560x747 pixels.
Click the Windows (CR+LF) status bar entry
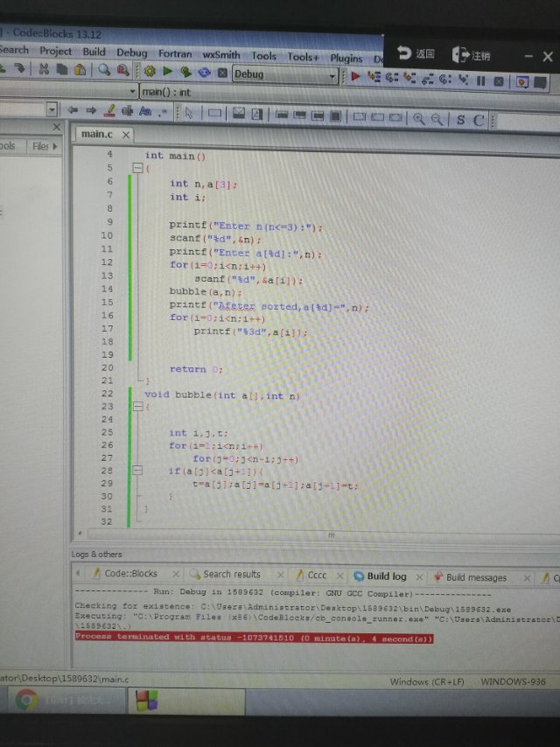pos(427,681)
